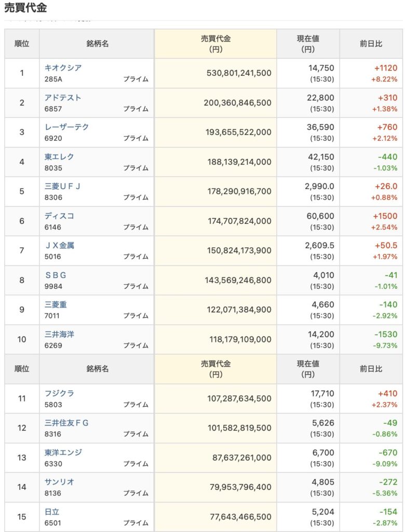Open 三菱重 stock details
Viewport: 405px width, 532px height.
click(56, 304)
